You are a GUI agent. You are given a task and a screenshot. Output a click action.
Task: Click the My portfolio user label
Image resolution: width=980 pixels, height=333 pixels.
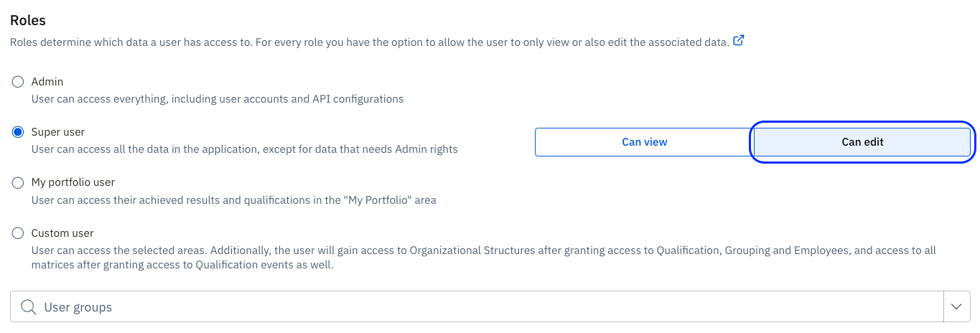[x=73, y=182]
